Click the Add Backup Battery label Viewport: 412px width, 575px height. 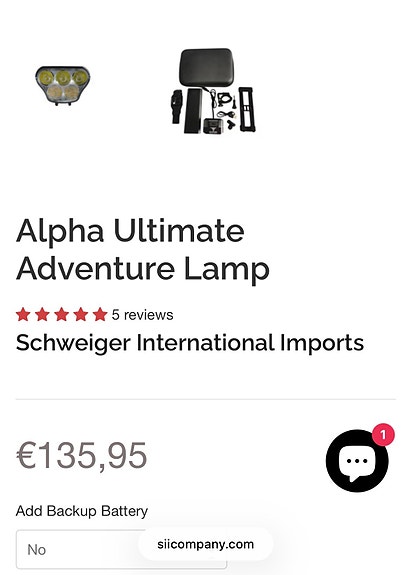pos(82,511)
